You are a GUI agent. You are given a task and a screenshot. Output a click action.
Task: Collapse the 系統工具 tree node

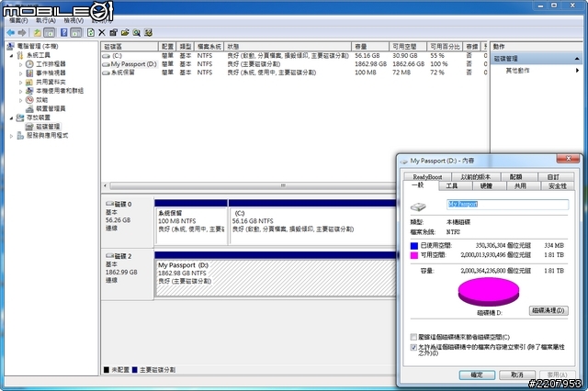[11, 55]
